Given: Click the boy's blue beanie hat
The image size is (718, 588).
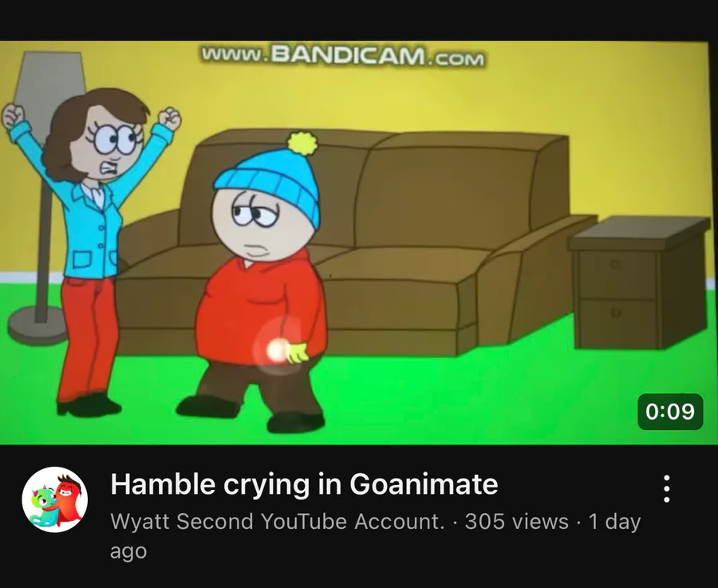Looking at the screenshot, I should (271, 180).
